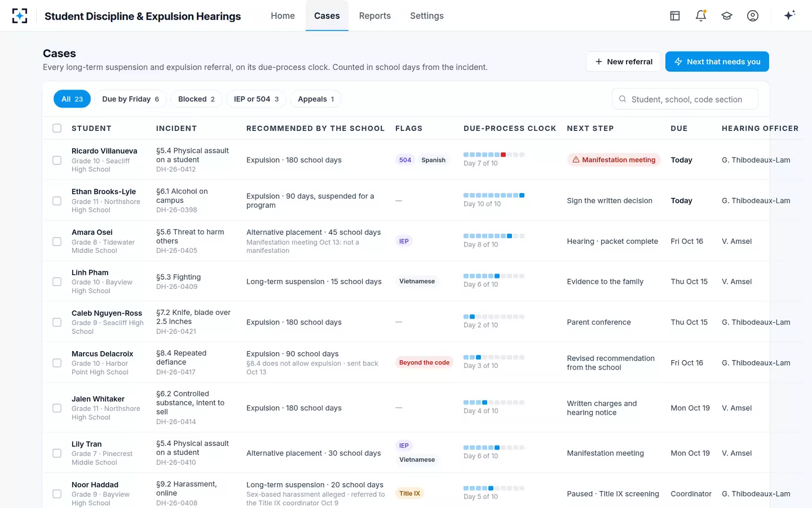Click the graduation cap icon
The width and height of the screenshot is (812, 508).
(x=727, y=16)
